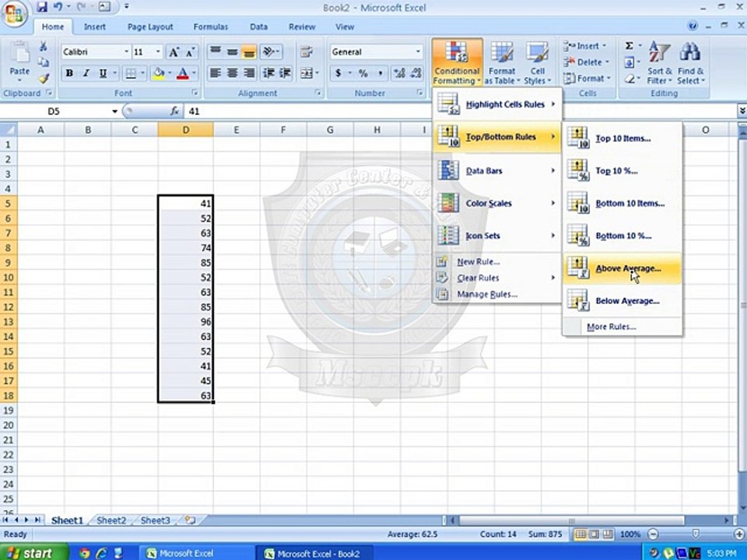Switch to the Insert ribbon tab

tap(95, 26)
